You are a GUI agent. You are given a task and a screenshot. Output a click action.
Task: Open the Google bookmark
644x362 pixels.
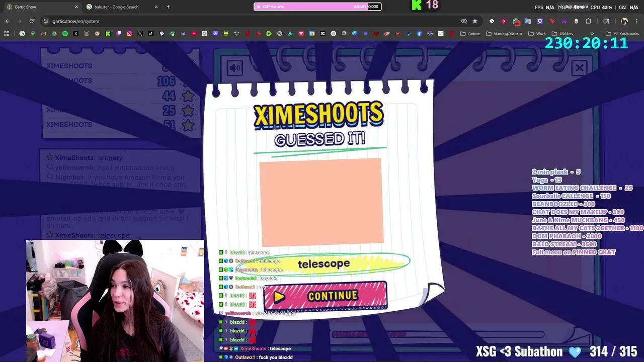[22, 34]
